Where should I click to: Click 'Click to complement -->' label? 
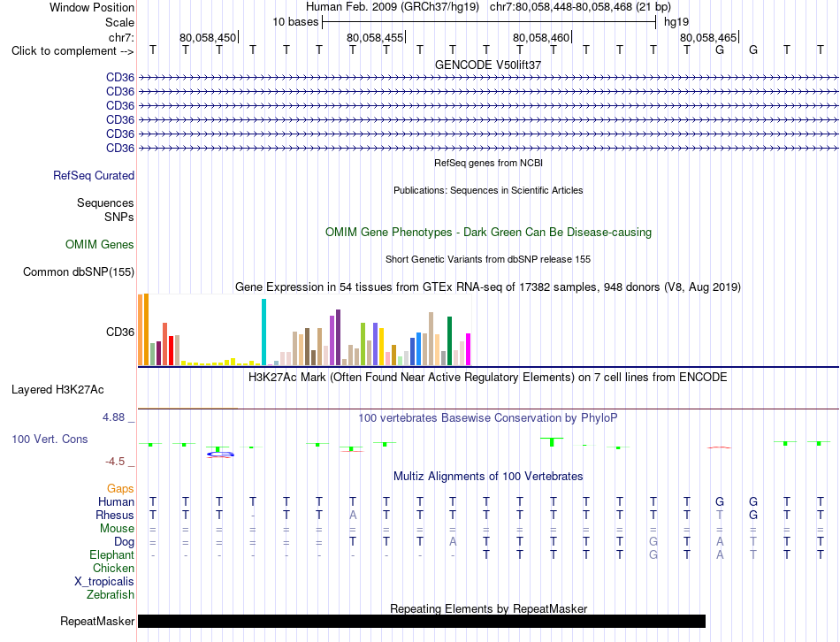73,51
